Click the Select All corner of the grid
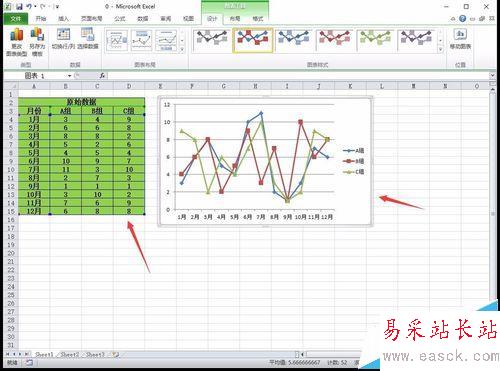500x371 pixels. click(11, 86)
